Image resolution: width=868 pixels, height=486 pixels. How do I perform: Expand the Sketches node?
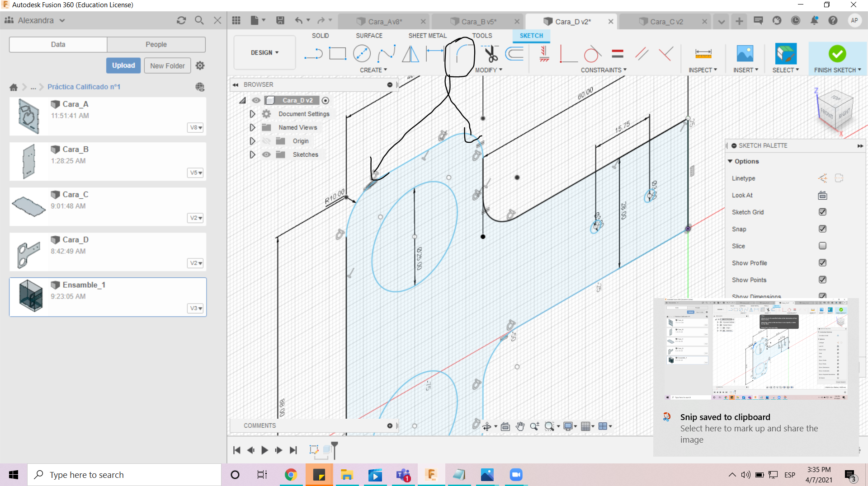point(252,154)
